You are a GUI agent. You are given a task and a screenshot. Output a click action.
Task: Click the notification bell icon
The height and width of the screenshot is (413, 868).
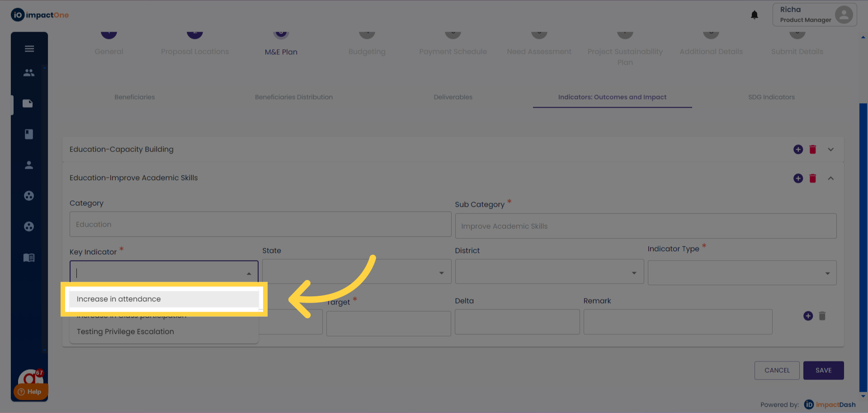tap(754, 15)
